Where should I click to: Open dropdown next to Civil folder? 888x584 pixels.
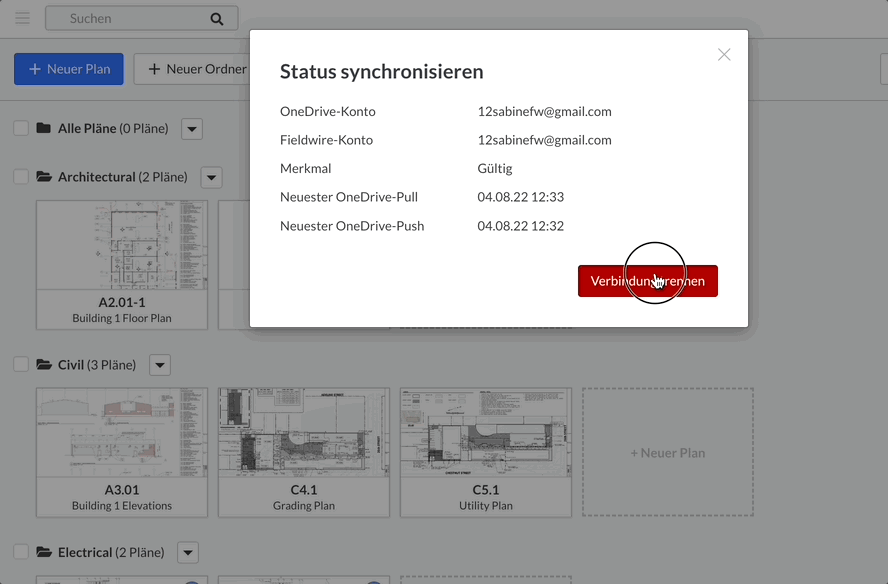pyautogui.click(x=160, y=365)
